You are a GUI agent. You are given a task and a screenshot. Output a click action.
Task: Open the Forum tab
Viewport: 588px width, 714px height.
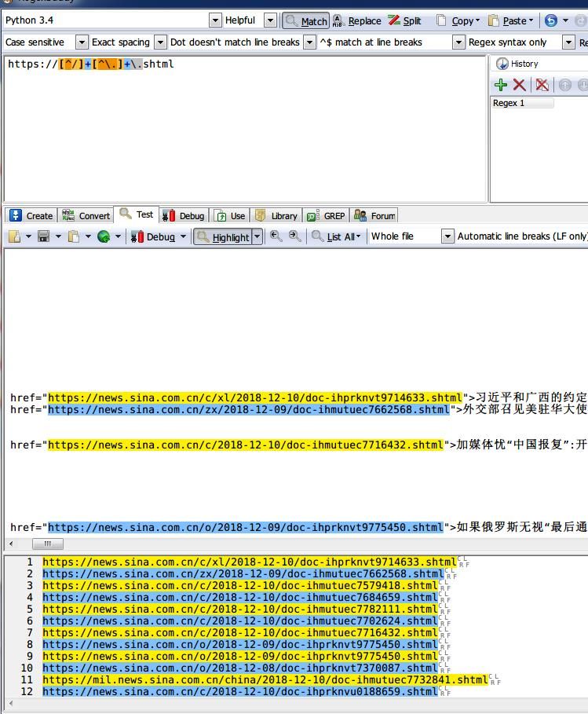374,215
